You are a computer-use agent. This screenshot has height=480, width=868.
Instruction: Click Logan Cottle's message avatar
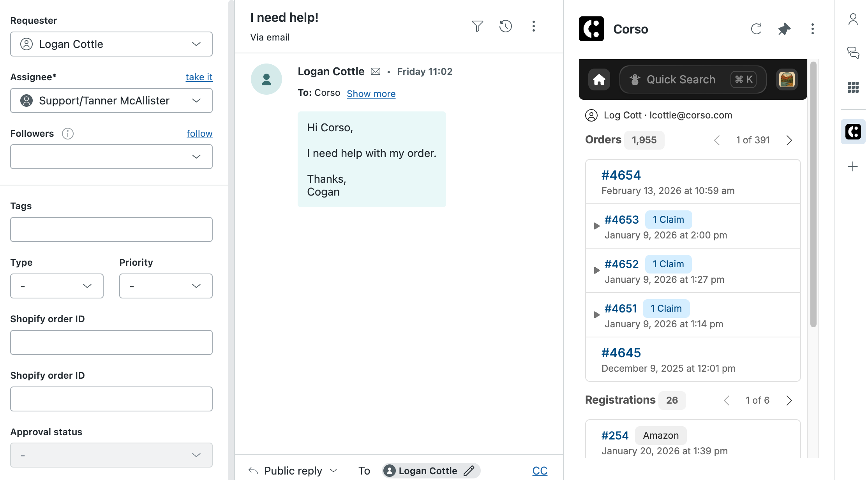[x=266, y=79]
